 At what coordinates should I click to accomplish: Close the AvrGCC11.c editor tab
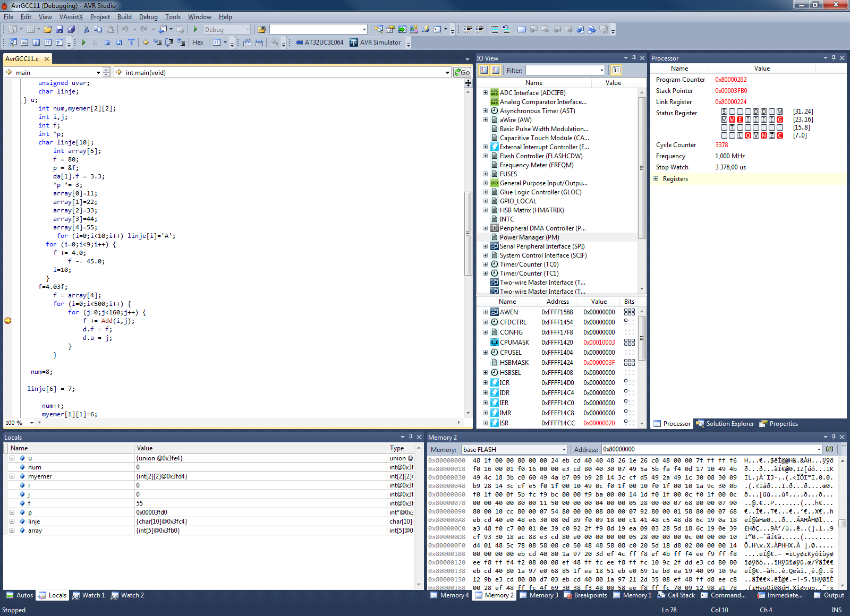pos(47,58)
